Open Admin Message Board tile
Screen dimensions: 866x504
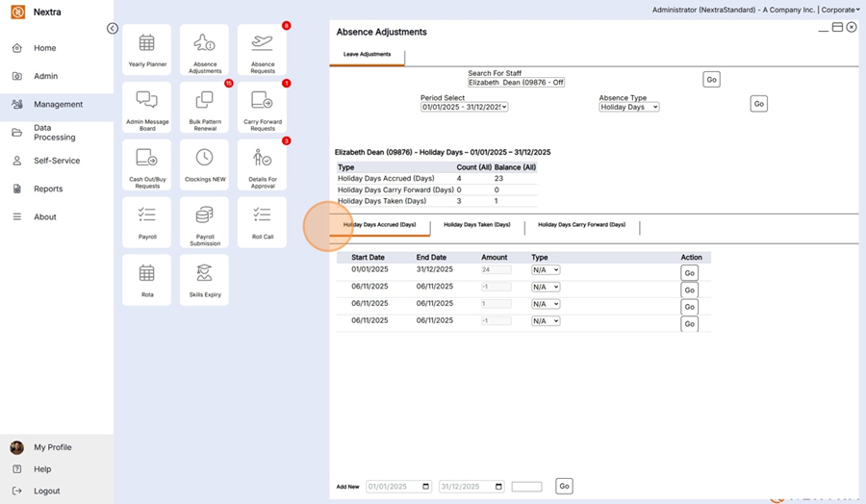(147, 107)
